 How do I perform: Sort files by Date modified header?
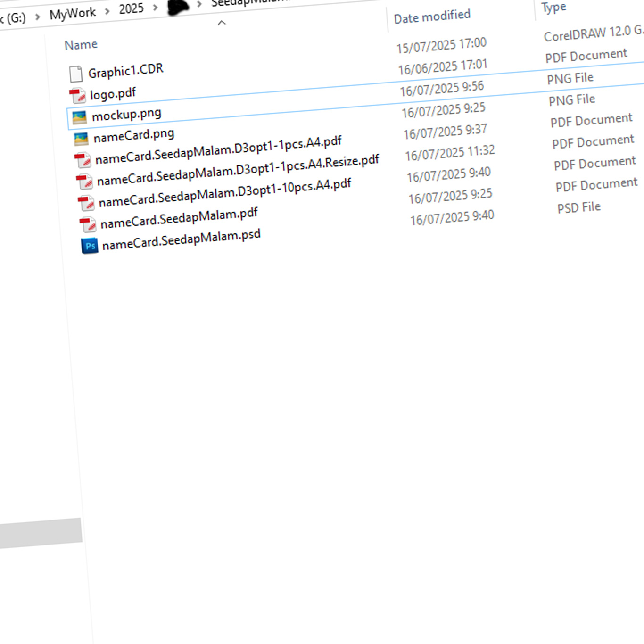coord(432,17)
